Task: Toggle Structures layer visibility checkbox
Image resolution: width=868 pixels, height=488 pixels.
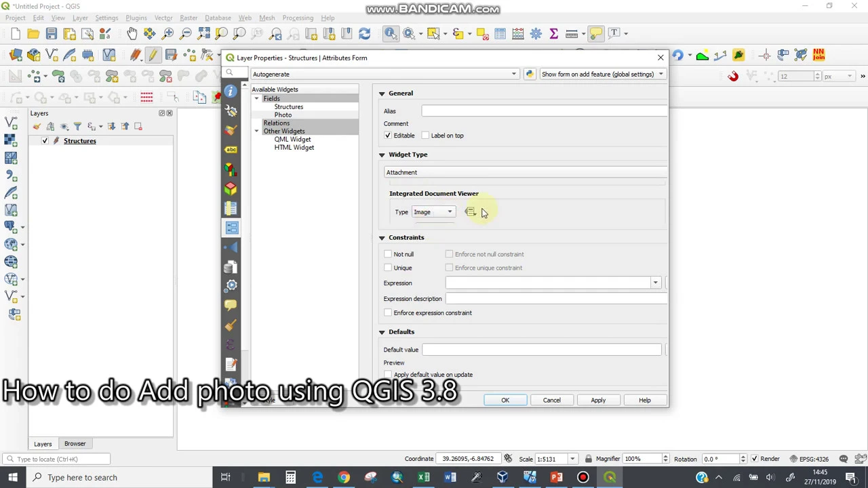Action: coord(45,141)
